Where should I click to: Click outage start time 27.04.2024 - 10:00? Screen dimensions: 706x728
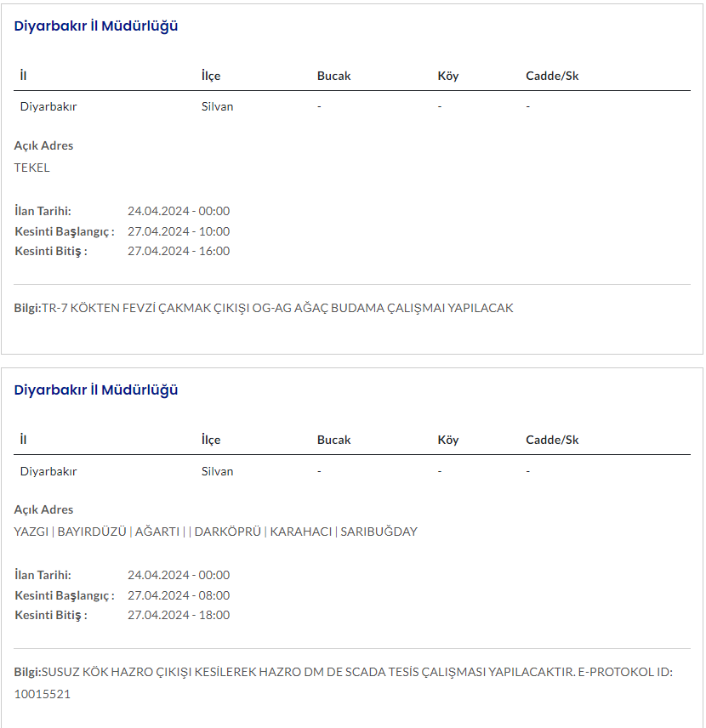(179, 231)
